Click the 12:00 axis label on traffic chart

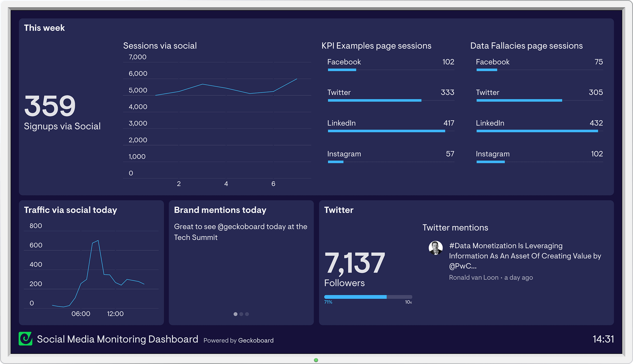(115, 314)
